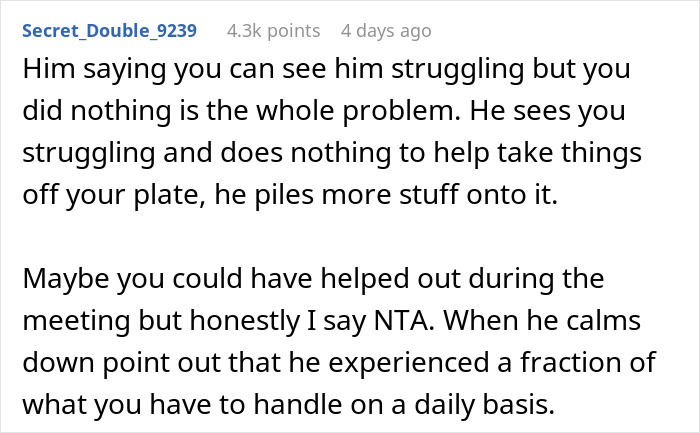The image size is (700, 433).
Task: Click the word piles in the comment
Action: click(284, 196)
